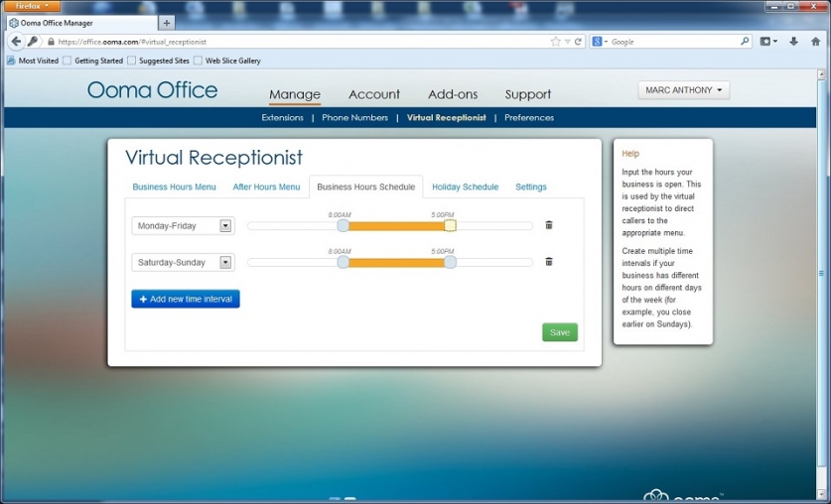Screen dimensions: 831x504
Task: Switch to the After Hours Menu tab
Action: 267,187
